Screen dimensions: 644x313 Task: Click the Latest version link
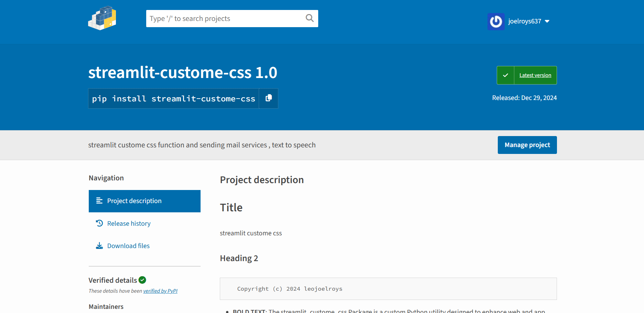pyautogui.click(x=535, y=75)
